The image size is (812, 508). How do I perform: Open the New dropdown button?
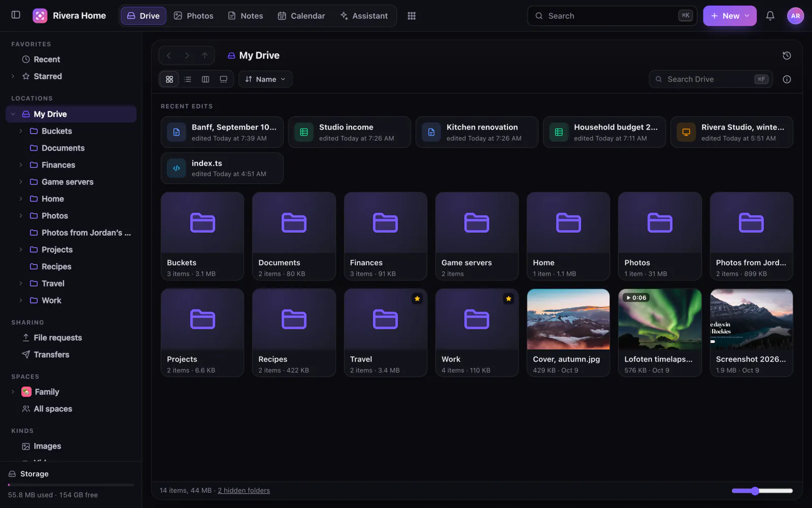730,16
